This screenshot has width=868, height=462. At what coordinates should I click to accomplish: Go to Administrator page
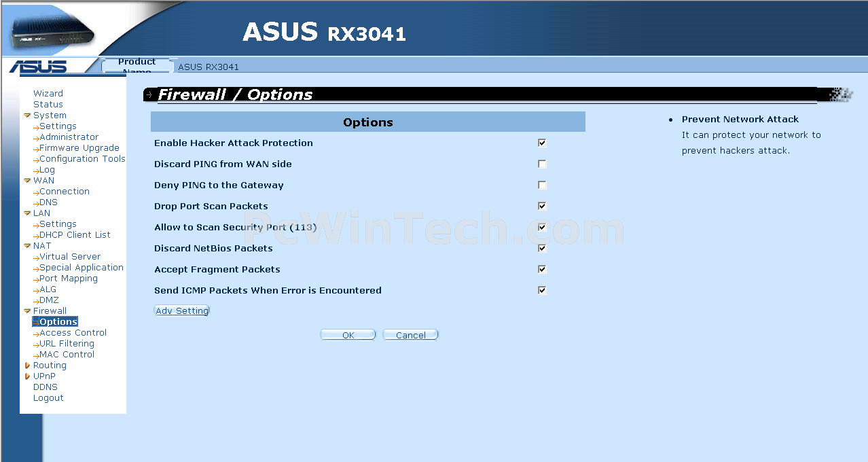[x=69, y=137]
